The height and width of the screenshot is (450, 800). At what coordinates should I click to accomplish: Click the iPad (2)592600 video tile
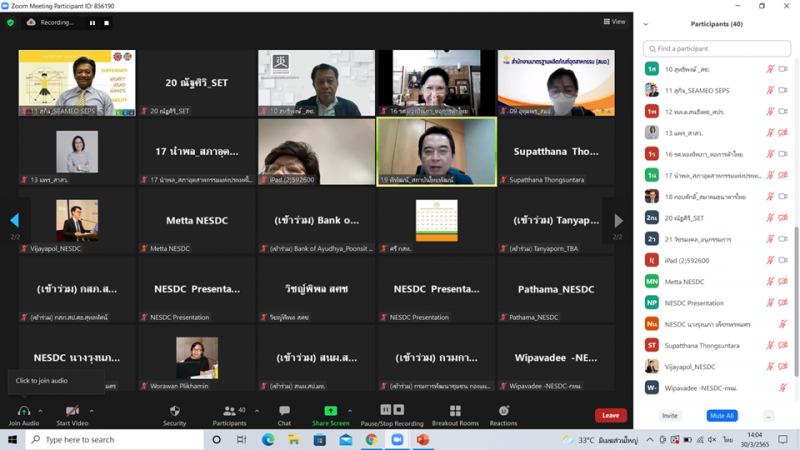click(316, 152)
